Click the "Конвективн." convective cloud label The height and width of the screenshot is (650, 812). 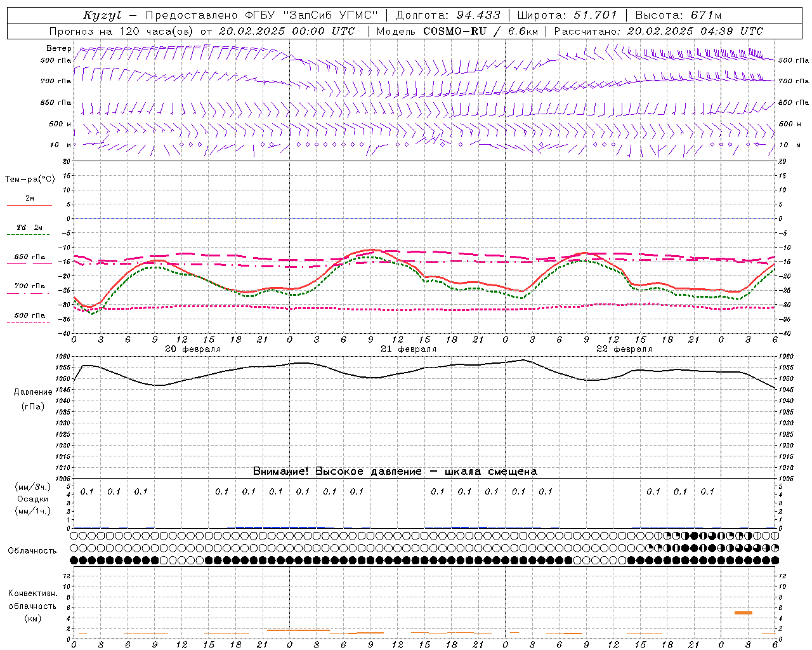32,594
